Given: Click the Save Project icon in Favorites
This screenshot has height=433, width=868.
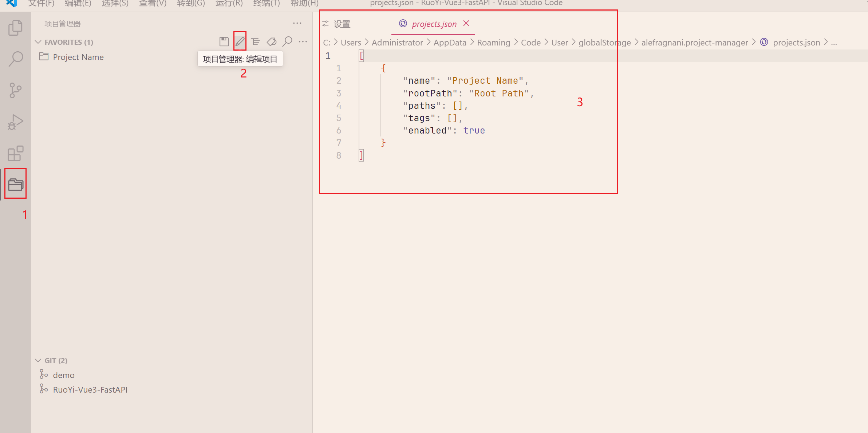Looking at the screenshot, I should tap(224, 41).
